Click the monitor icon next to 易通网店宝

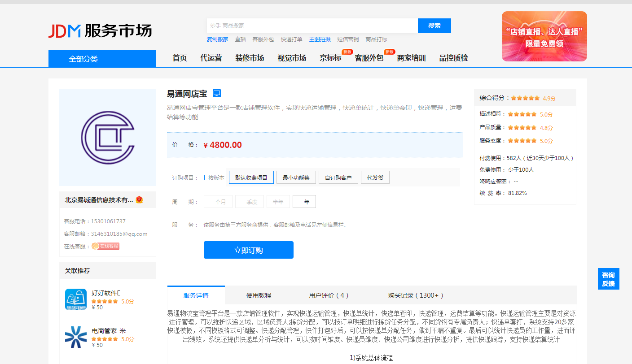pyautogui.click(x=217, y=93)
